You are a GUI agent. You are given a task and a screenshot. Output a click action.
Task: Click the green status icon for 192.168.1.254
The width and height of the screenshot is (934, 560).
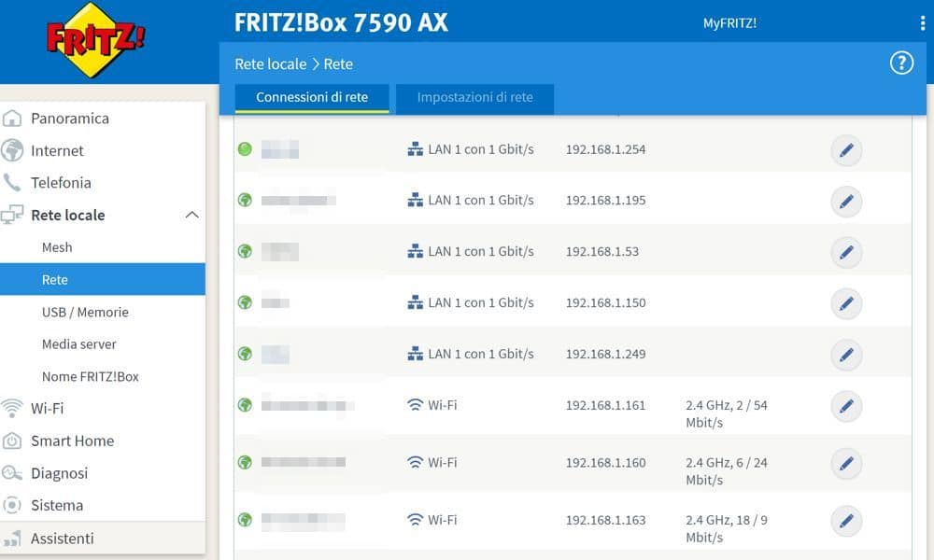coord(245,149)
